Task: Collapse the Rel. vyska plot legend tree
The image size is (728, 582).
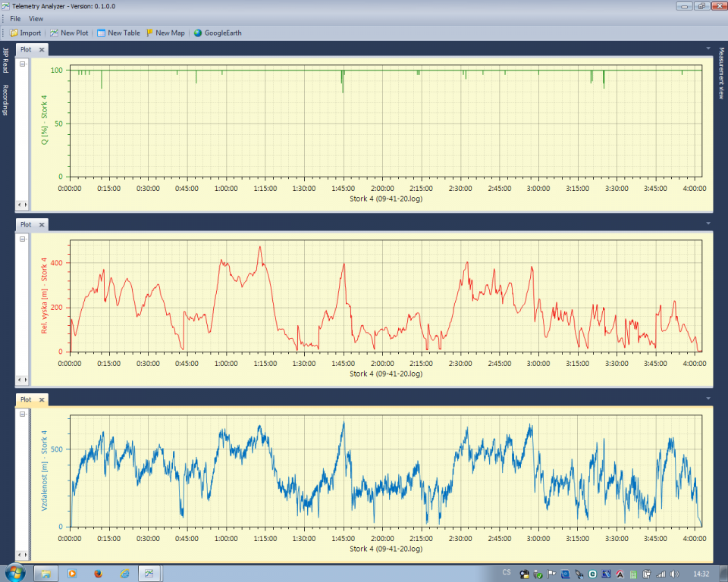Action: point(23,239)
